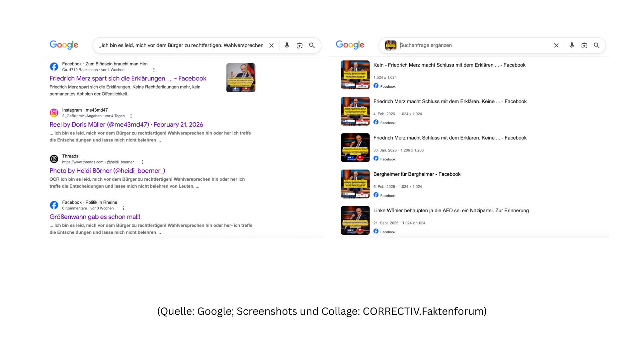Click the search magnifier in right search bar
The width and height of the screenshot is (644, 352).
click(597, 45)
